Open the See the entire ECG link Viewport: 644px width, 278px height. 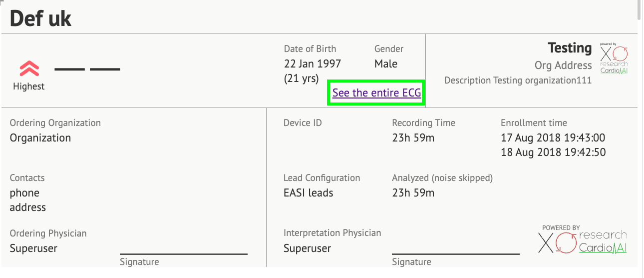click(x=376, y=93)
